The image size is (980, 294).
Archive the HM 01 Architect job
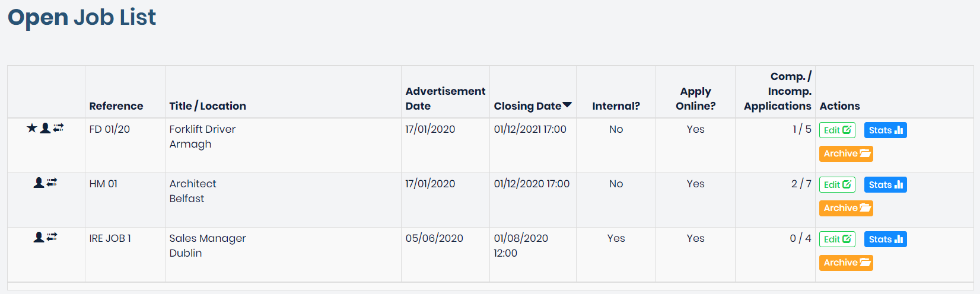(846, 208)
